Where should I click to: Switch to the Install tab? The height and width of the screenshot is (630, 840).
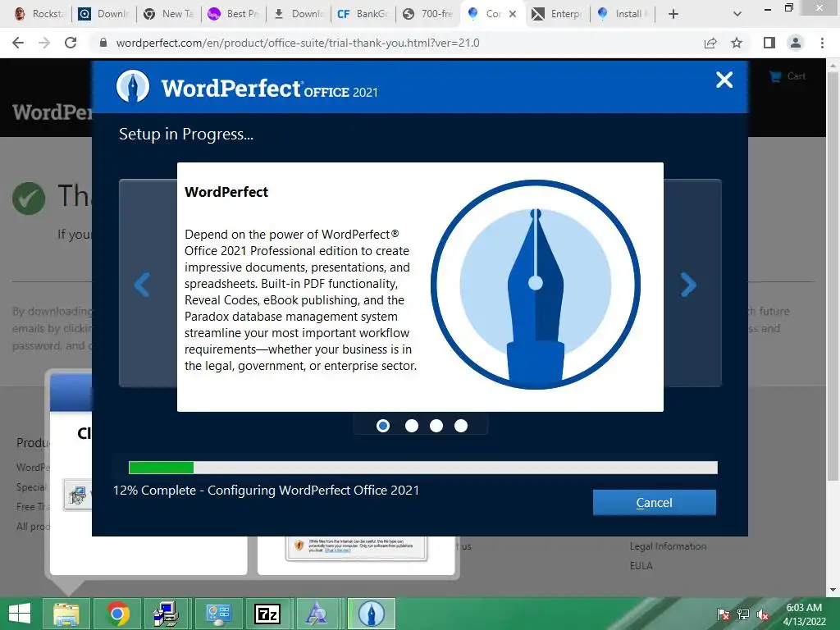click(623, 14)
